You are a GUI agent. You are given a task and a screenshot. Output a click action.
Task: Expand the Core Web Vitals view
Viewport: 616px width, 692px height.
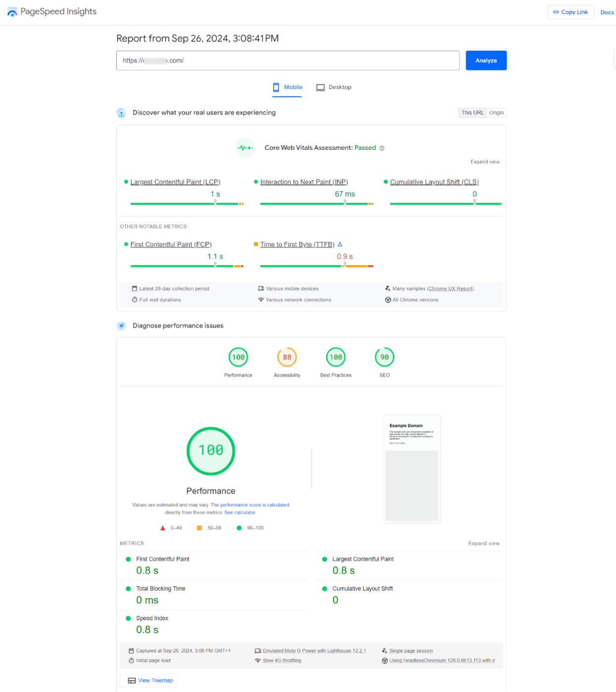[x=485, y=162]
